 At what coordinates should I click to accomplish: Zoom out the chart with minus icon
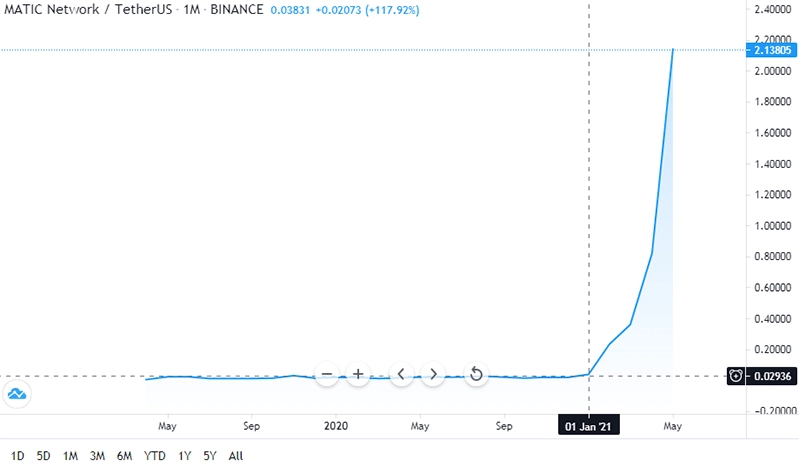pyautogui.click(x=327, y=374)
